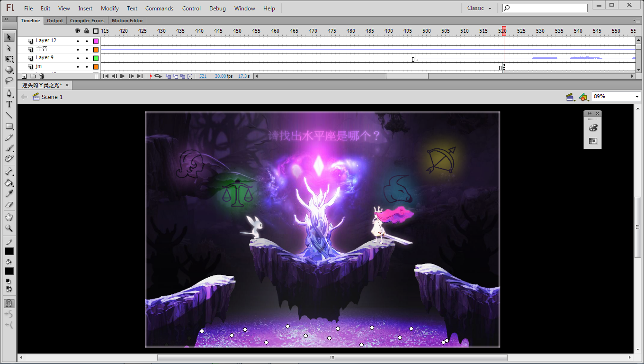Switch to the Motion Editor tab
This screenshot has width=644, height=364.
(x=127, y=20)
